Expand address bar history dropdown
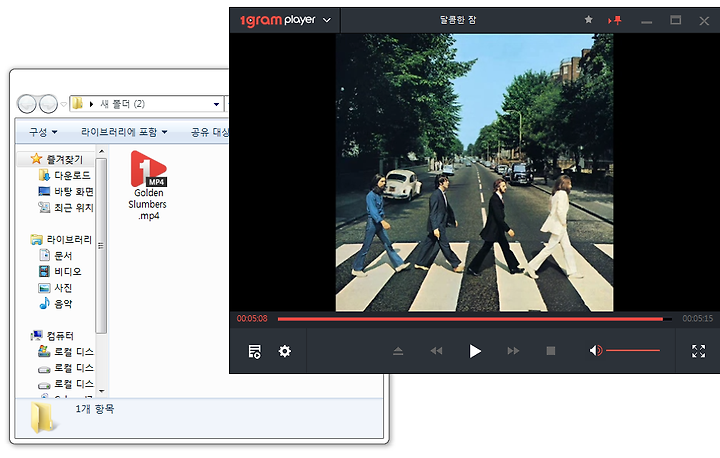720x458 pixels. coord(216,104)
